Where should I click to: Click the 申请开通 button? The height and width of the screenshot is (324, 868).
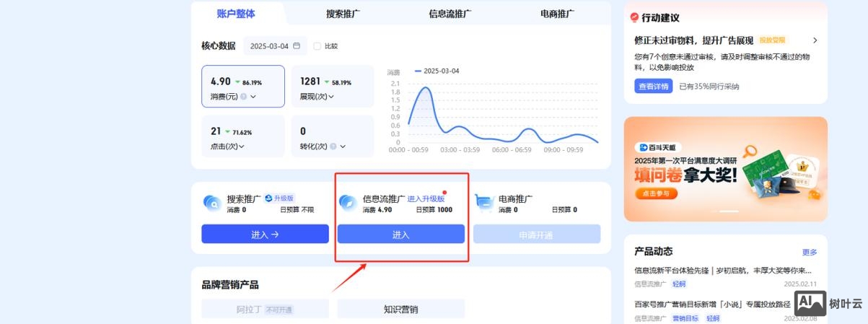tap(537, 235)
